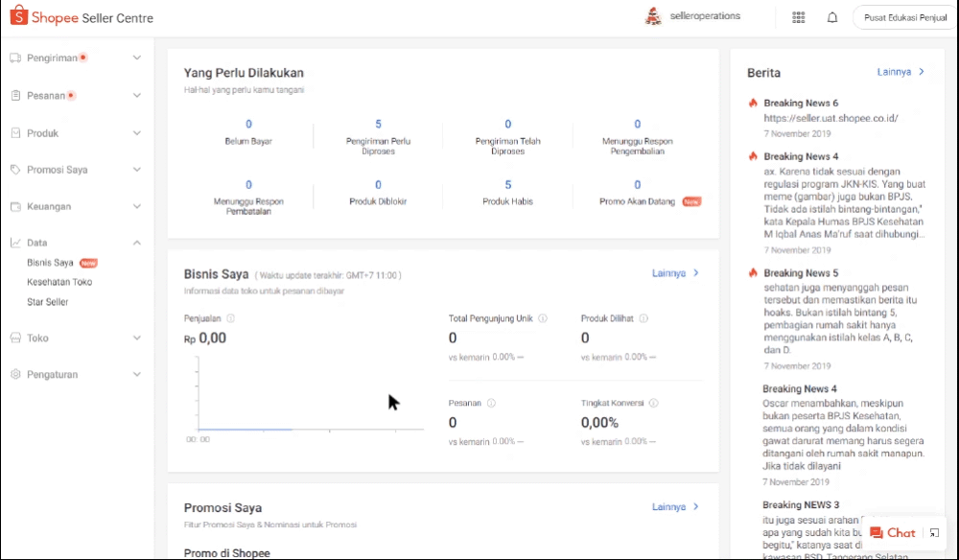The image size is (959, 560).
Task: Click the selleroperations profile avatar
Action: point(653,16)
